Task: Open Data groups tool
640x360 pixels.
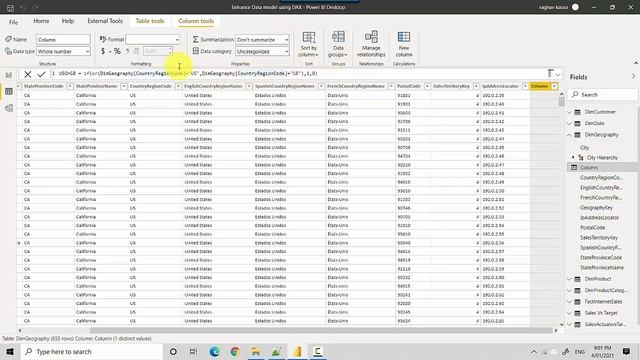Action: pos(338,44)
